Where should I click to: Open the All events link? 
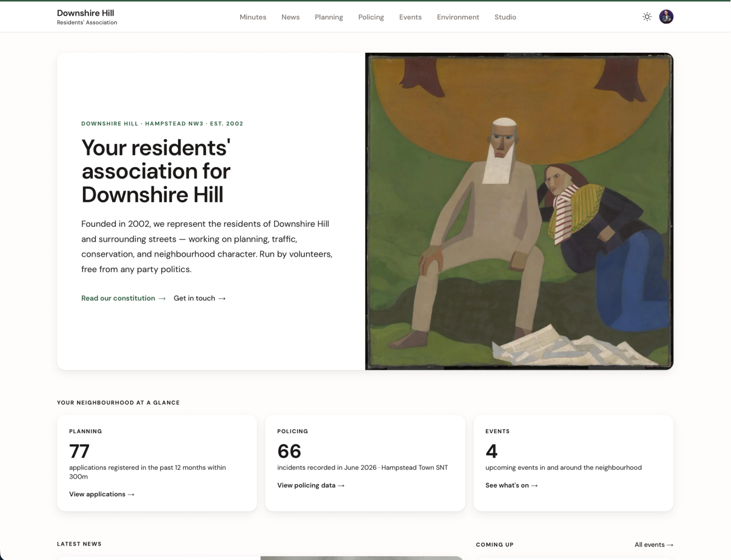[x=654, y=544]
